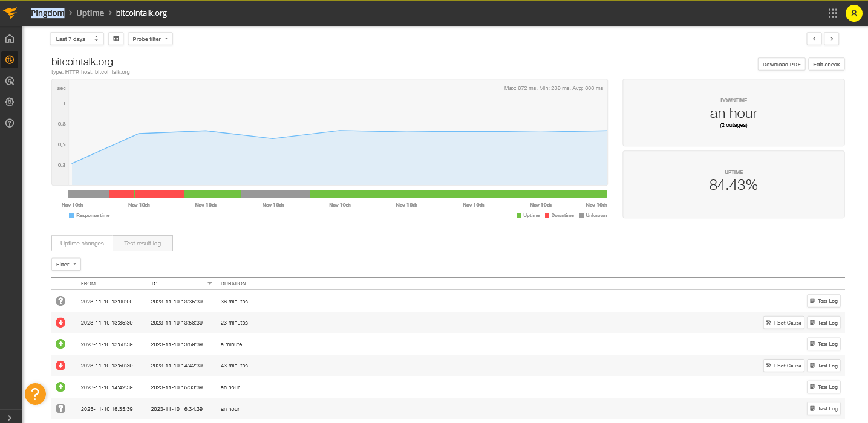
Task: Click the Response time legend entry
Action: pyautogui.click(x=90, y=215)
